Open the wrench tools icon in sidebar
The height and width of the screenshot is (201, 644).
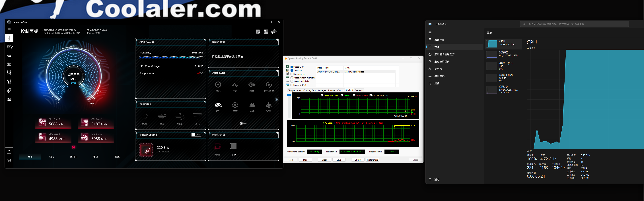click(9, 82)
